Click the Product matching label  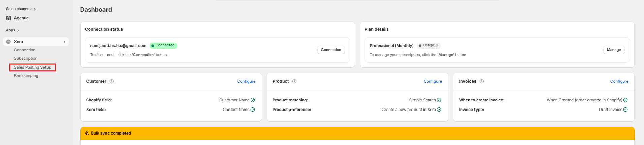click(290, 100)
